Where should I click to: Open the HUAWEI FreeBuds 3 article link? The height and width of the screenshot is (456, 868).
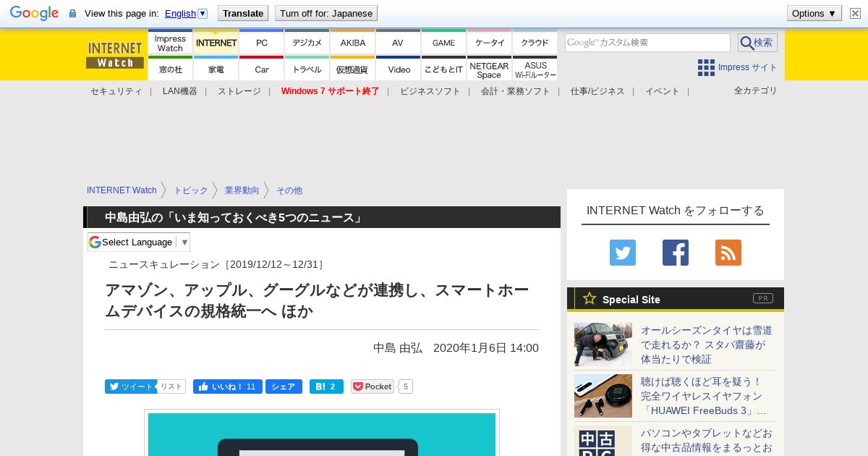(x=704, y=396)
